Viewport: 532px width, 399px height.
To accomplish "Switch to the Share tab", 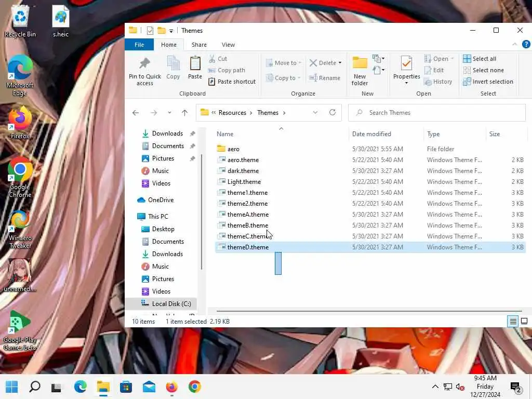I will coord(199,45).
